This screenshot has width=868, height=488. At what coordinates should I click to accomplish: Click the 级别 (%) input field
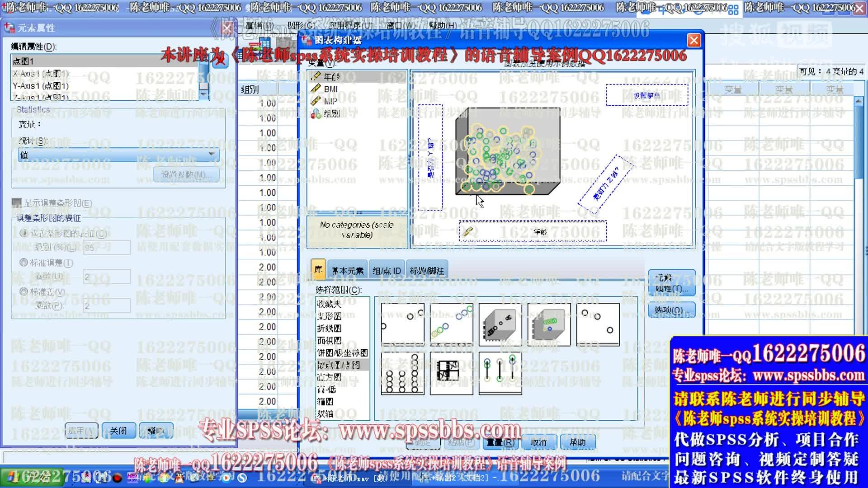(x=107, y=247)
